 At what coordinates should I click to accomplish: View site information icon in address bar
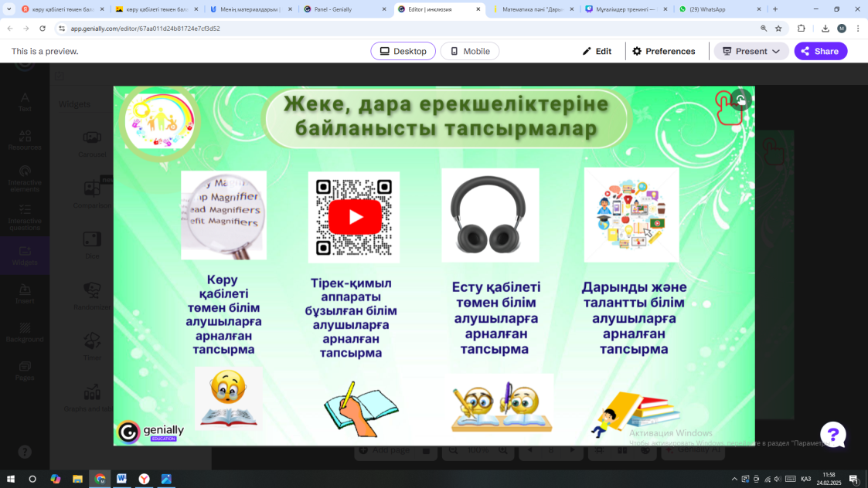point(61,29)
